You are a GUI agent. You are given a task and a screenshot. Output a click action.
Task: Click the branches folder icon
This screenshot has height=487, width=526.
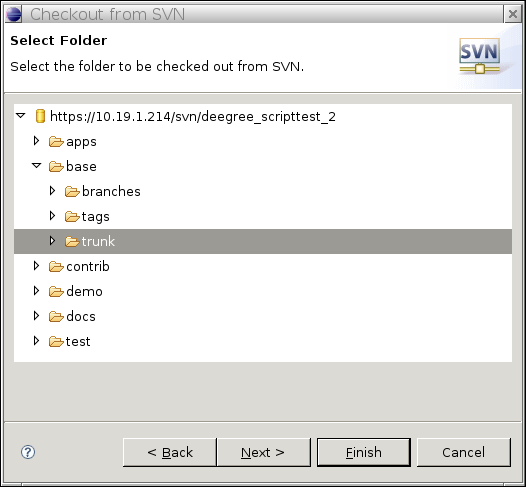point(72,192)
